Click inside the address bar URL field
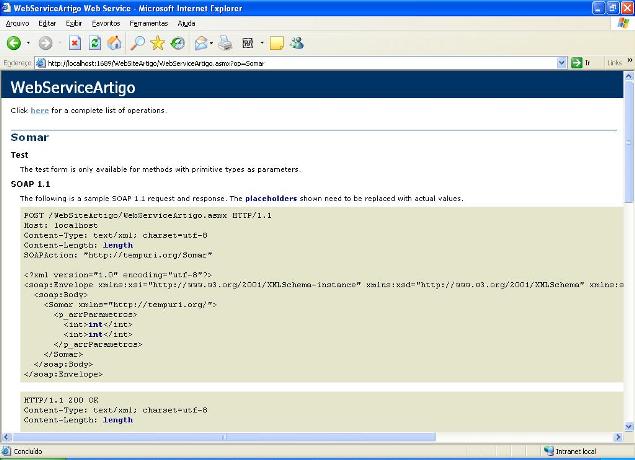635x460 pixels. click(x=300, y=62)
